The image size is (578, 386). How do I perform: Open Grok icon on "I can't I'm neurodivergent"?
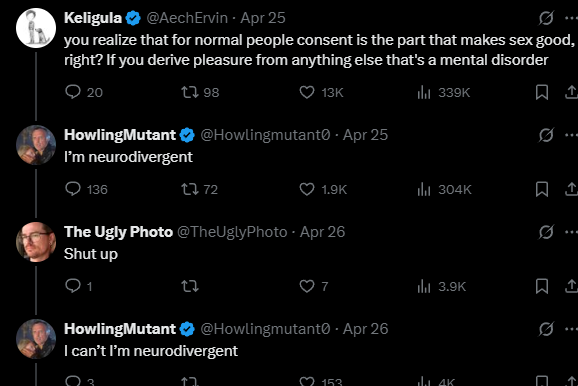tap(546, 329)
